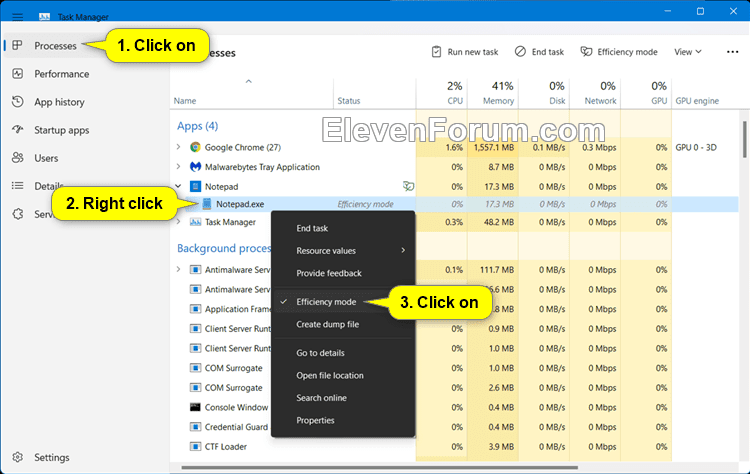This screenshot has width=750, height=474.
Task: Open the Processes page icon
Action: tap(17, 45)
